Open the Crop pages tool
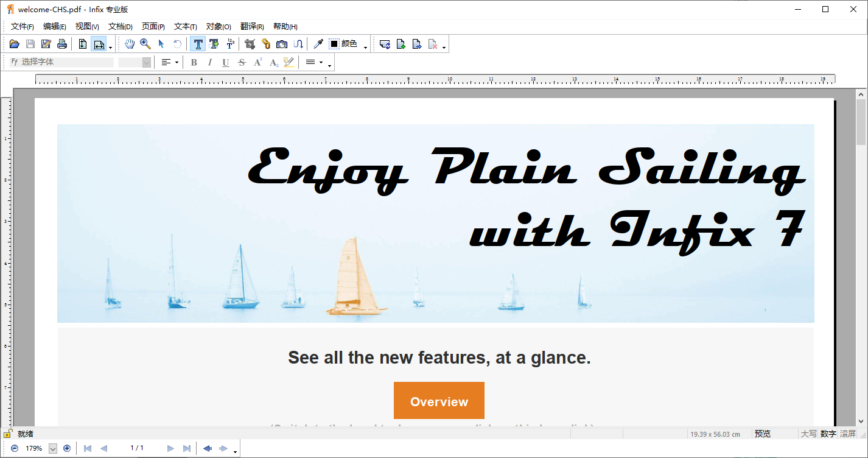The image size is (868, 458). point(250,43)
